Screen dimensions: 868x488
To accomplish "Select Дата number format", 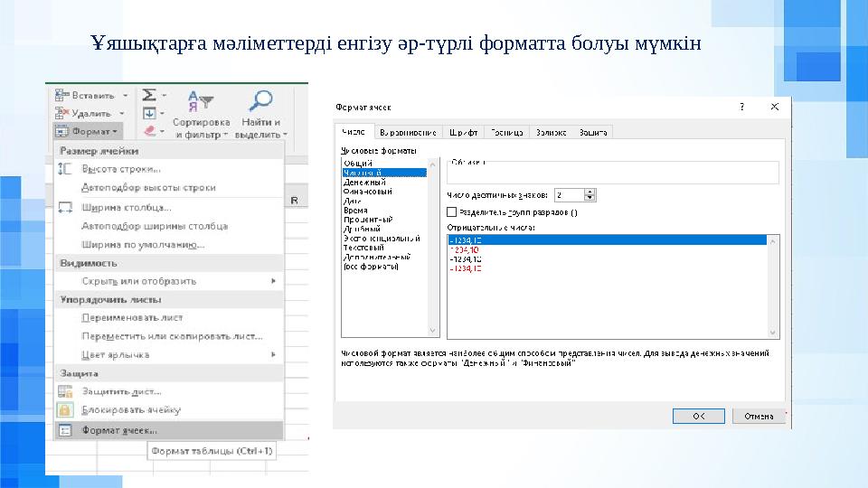I will click(x=384, y=201).
